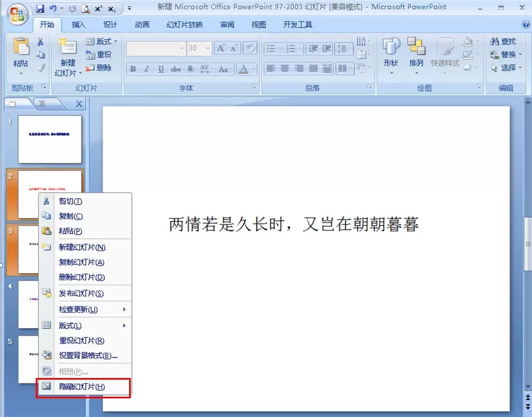Clear all formatting icon

pyautogui.click(x=251, y=48)
